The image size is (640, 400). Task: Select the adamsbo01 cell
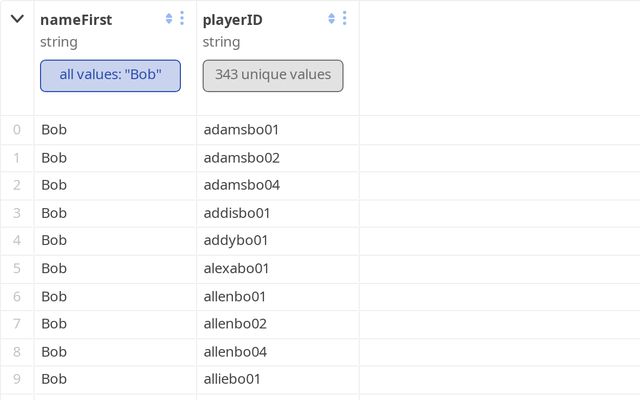pos(241,130)
